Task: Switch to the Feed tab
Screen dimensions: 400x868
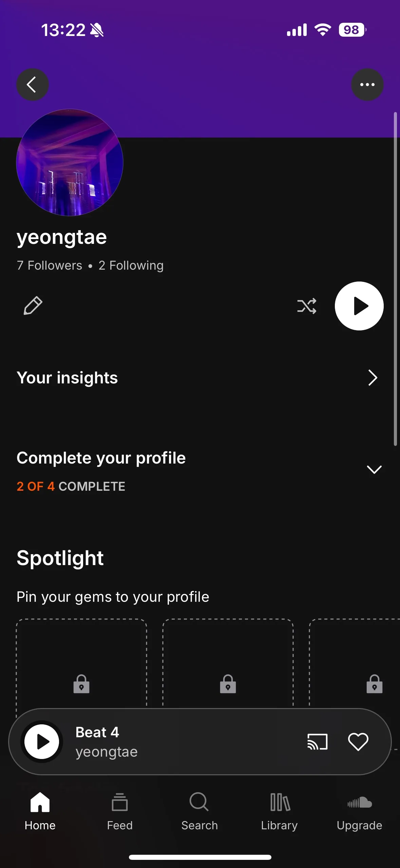Action: pyautogui.click(x=120, y=811)
